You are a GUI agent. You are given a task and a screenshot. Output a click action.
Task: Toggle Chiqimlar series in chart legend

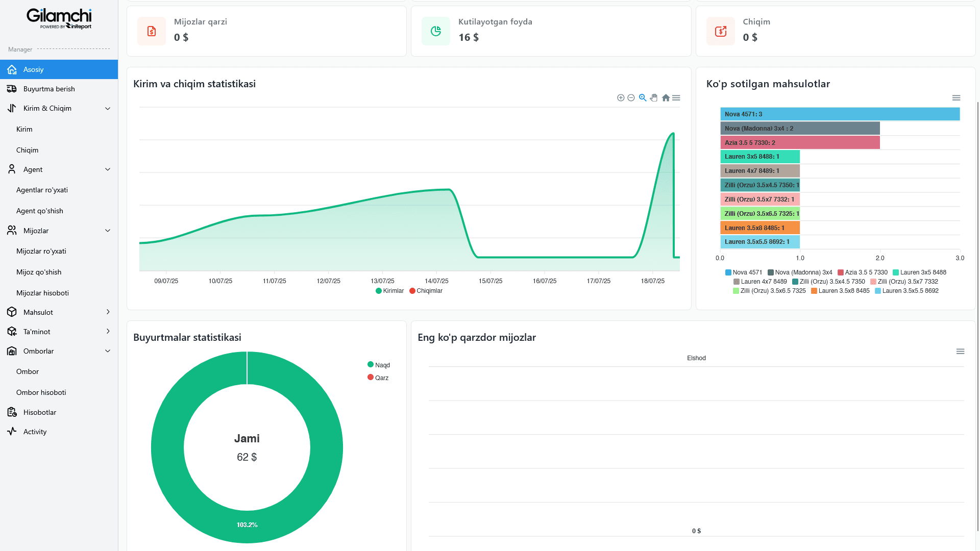426,291
